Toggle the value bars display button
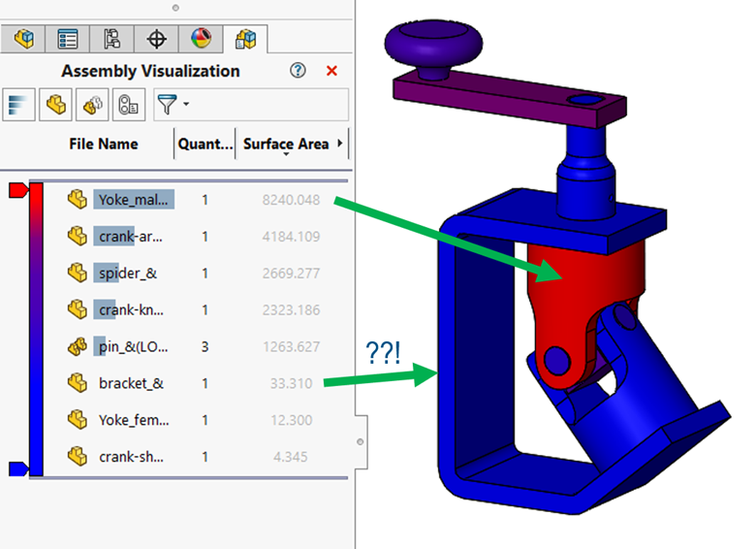Screen dimensions: 756x549 (x=18, y=104)
